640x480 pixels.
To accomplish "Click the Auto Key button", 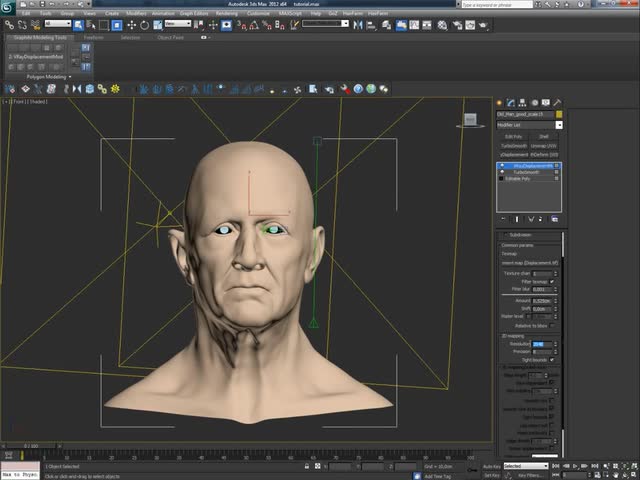I will click(x=491, y=466).
